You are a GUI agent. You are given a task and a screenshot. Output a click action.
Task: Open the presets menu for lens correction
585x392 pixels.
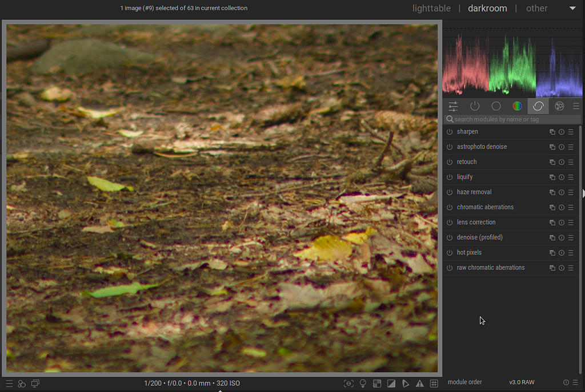pyautogui.click(x=570, y=223)
